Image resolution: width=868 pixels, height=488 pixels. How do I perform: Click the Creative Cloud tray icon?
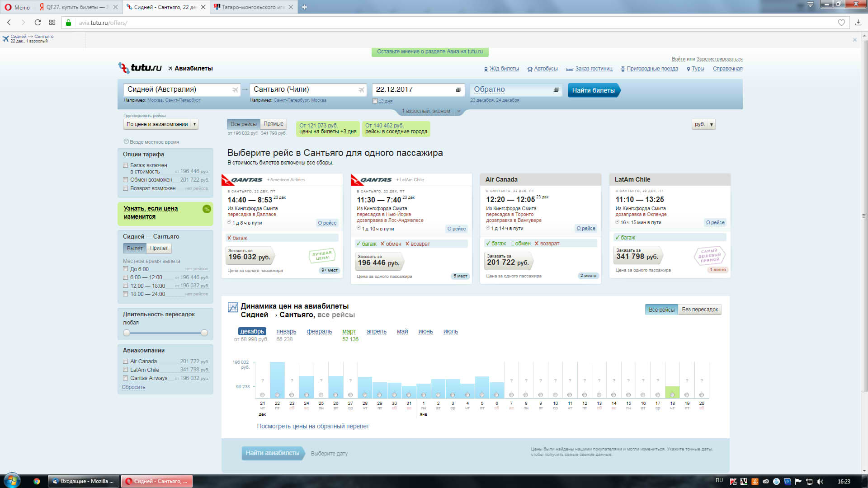(x=765, y=481)
